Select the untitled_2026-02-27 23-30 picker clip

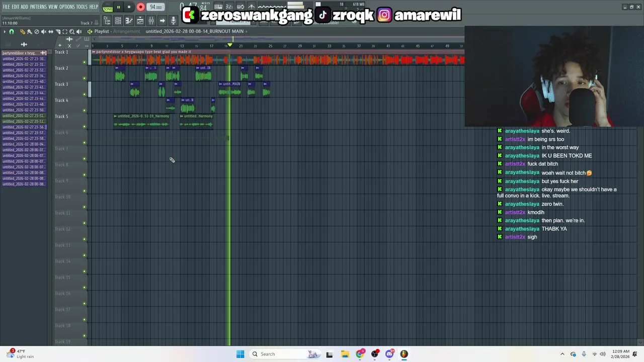[x=24, y=58]
